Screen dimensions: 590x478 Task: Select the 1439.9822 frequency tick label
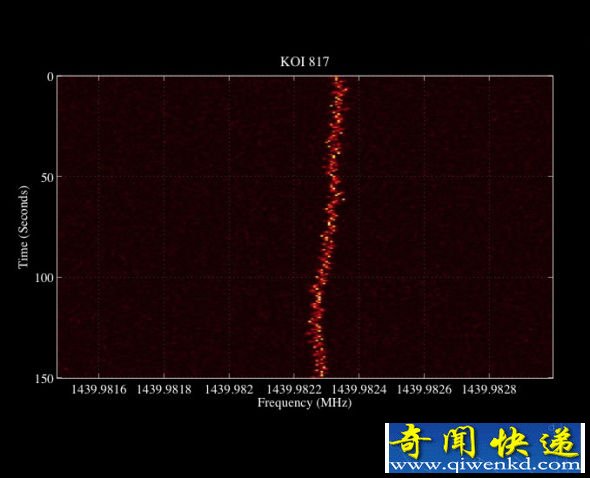294,390
